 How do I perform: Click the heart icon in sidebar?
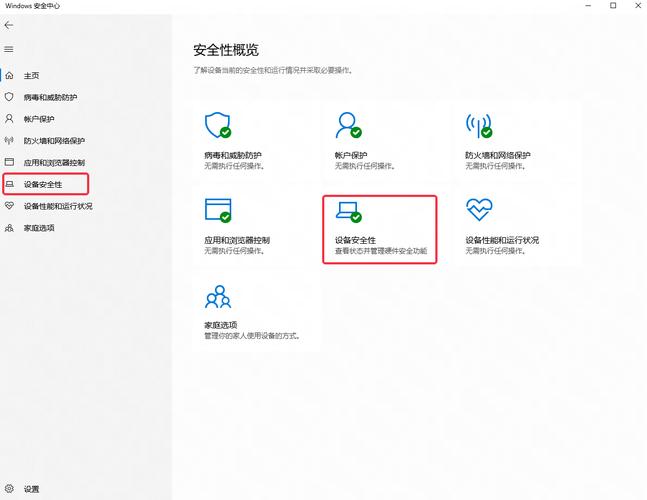point(9,205)
